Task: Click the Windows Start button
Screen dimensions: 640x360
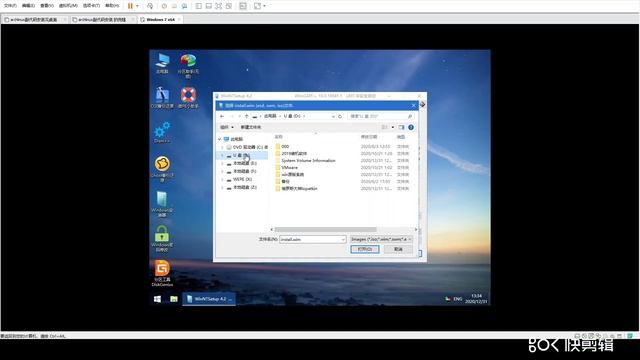Action: pyautogui.click(x=157, y=299)
